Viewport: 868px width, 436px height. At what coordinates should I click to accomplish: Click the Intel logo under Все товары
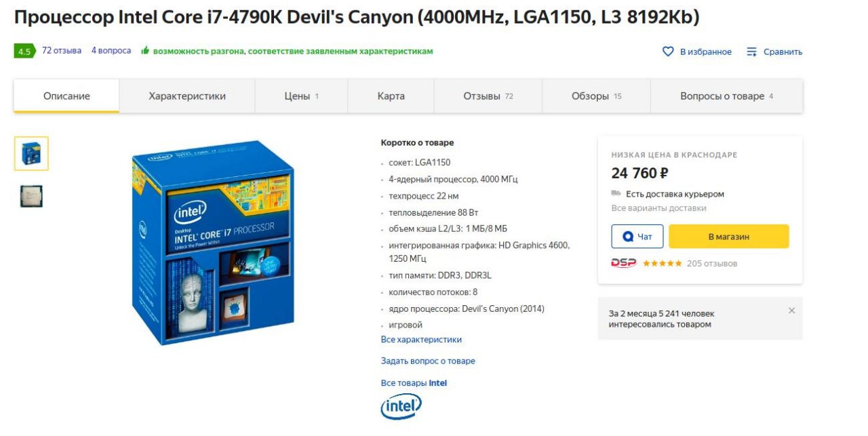(x=401, y=406)
